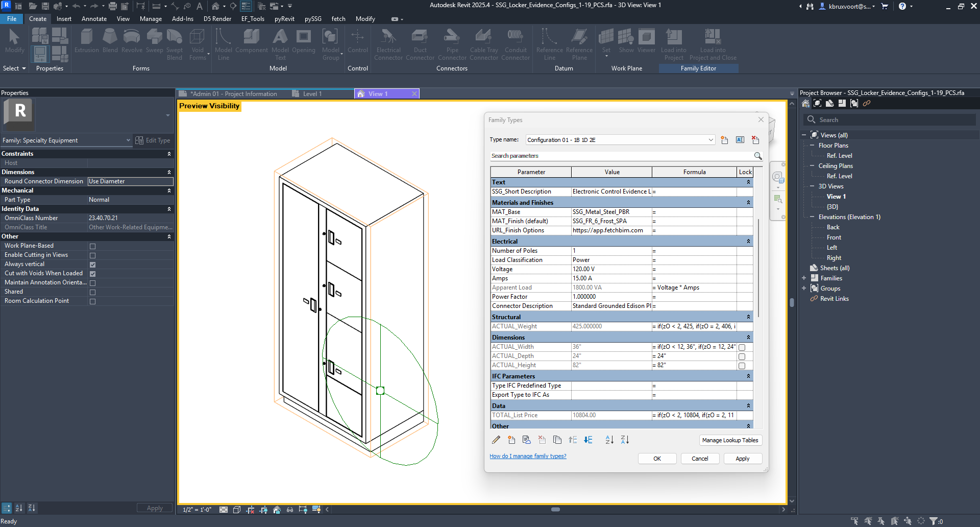
Task: Click Model Text tool in ribbon
Action: [x=280, y=44]
